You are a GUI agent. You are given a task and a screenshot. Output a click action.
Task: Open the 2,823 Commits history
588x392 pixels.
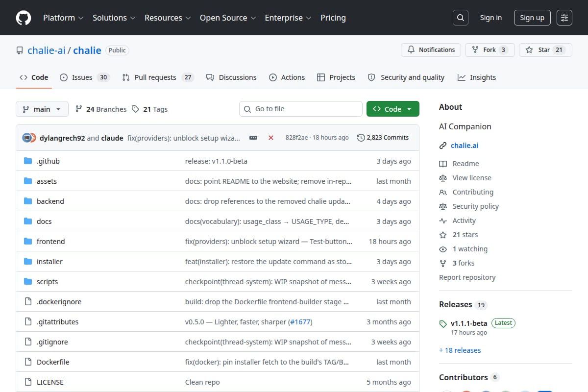383,138
